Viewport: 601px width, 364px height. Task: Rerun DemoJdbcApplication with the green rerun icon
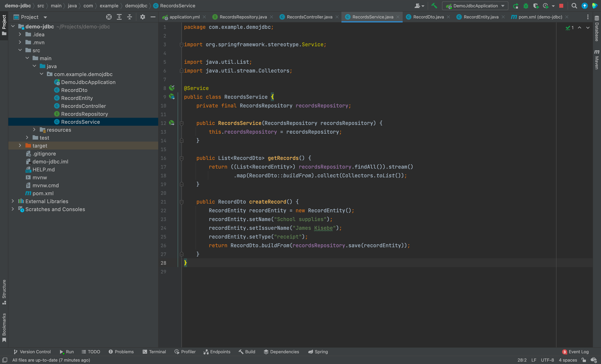tap(515, 6)
